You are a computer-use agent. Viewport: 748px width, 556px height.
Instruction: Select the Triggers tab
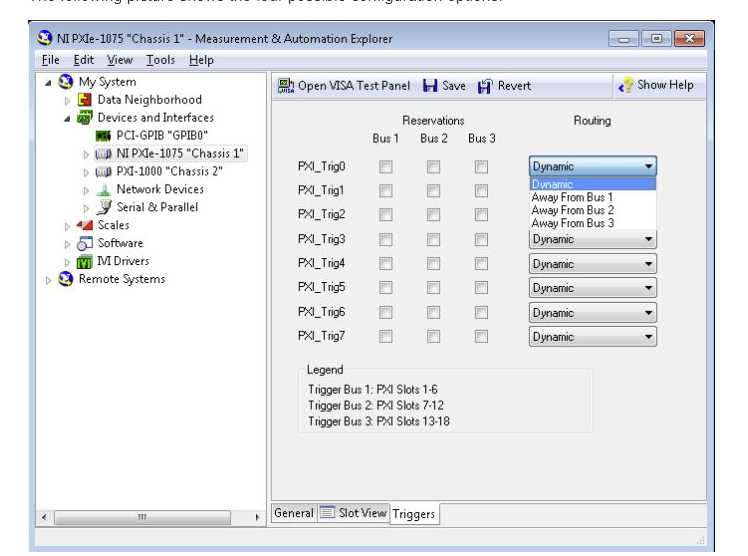414,514
